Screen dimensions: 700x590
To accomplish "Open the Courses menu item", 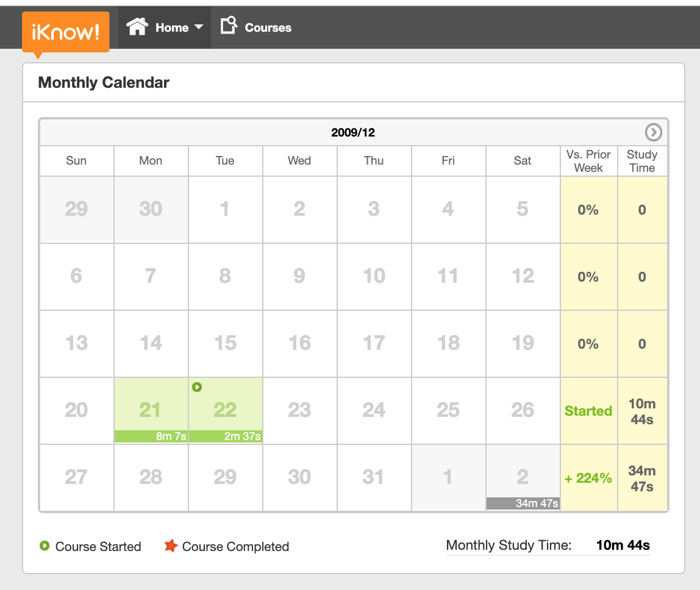I will (268, 27).
